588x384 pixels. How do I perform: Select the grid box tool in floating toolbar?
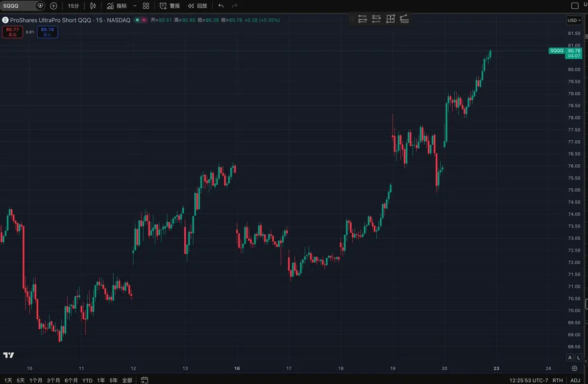click(x=391, y=19)
